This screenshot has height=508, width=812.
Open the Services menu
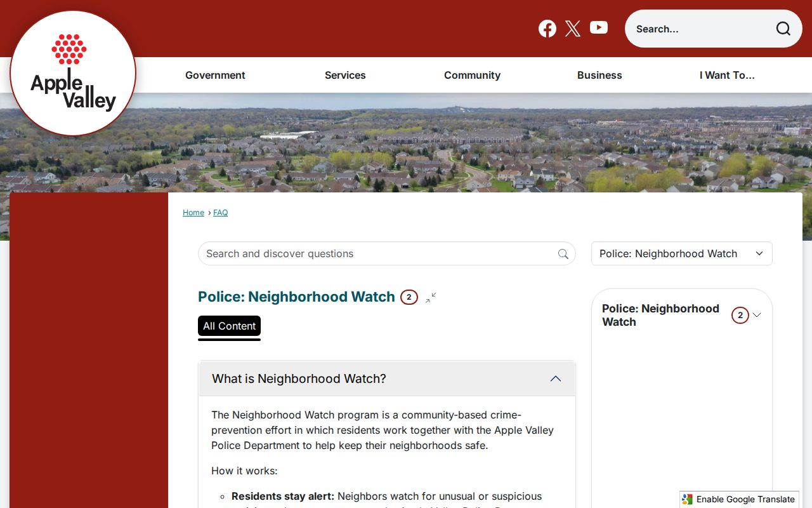(x=345, y=75)
